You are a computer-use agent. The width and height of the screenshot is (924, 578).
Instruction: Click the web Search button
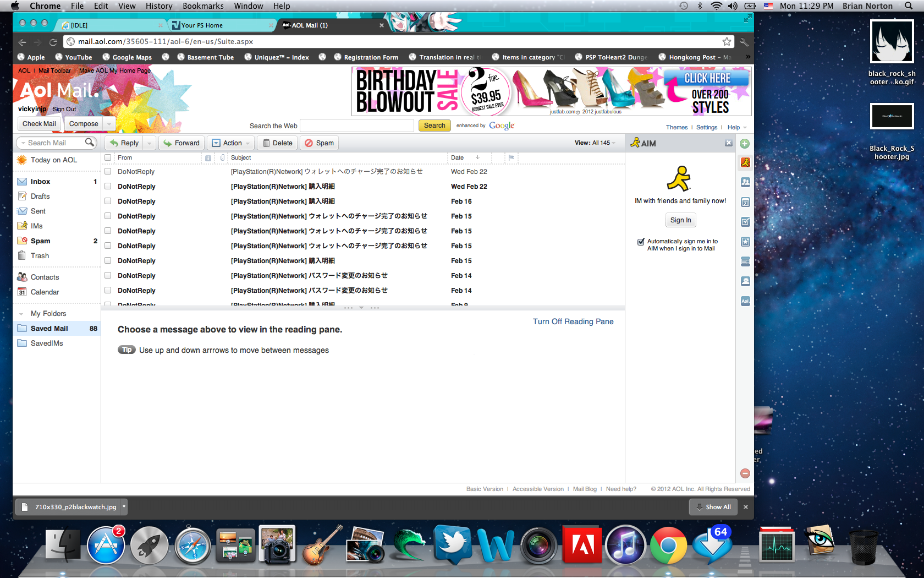(435, 126)
